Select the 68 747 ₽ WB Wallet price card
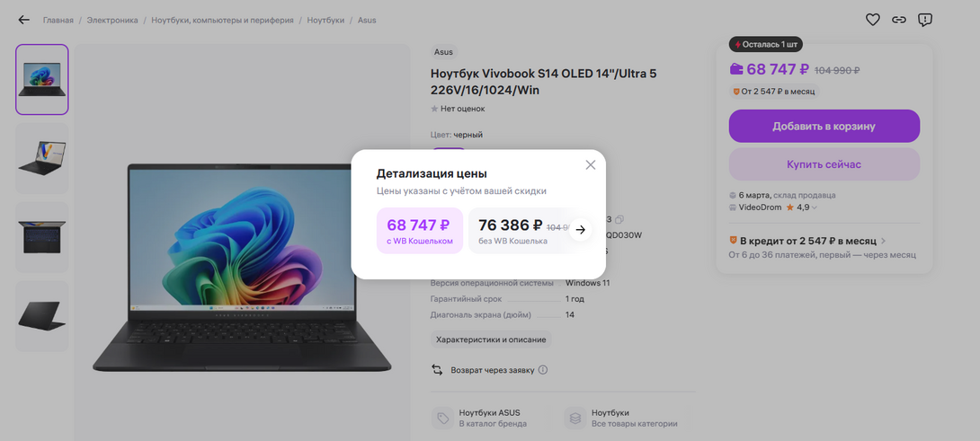 pyautogui.click(x=419, y=231)
